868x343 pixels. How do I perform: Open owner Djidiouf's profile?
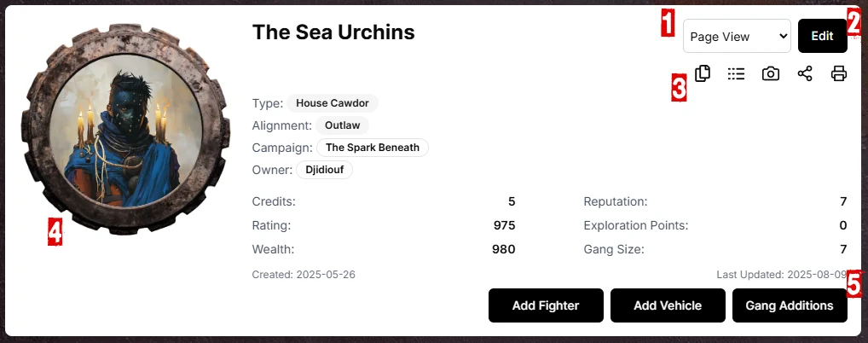pos(324,170)
